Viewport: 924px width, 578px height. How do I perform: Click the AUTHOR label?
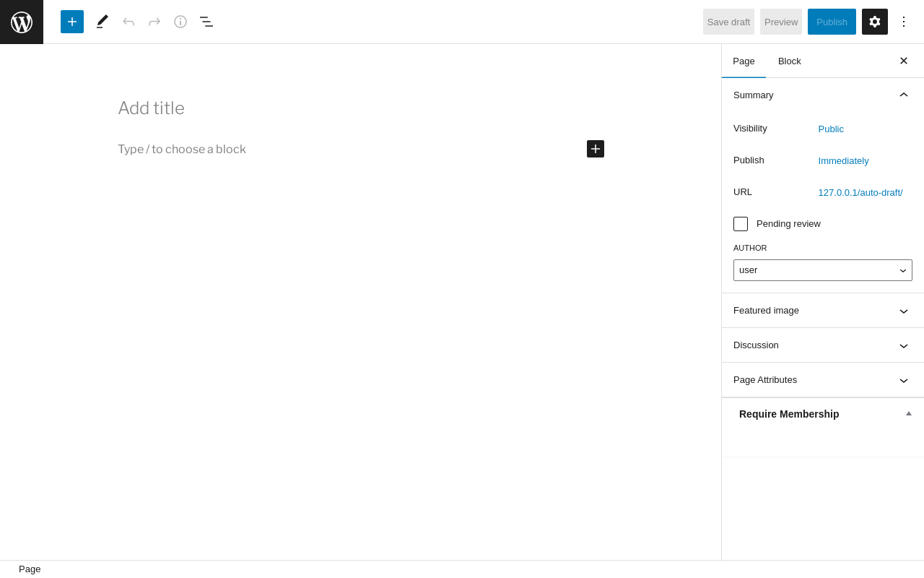(x=750, y=248)
